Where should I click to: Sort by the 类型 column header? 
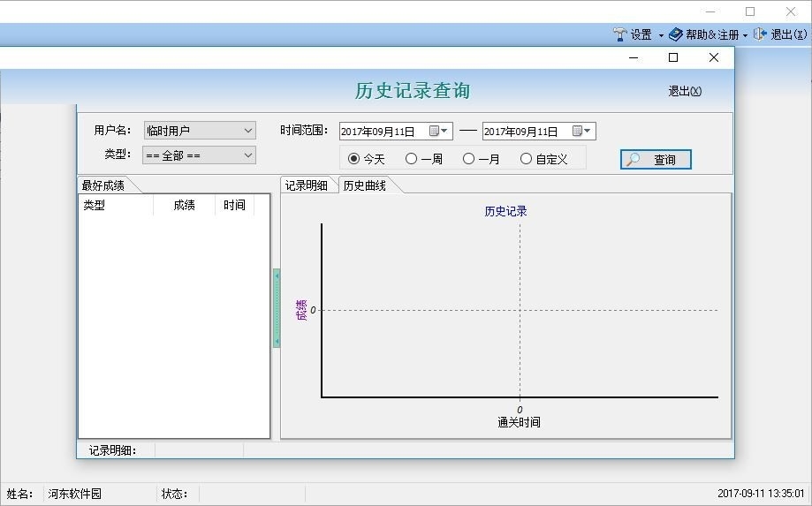coord(116,205)
